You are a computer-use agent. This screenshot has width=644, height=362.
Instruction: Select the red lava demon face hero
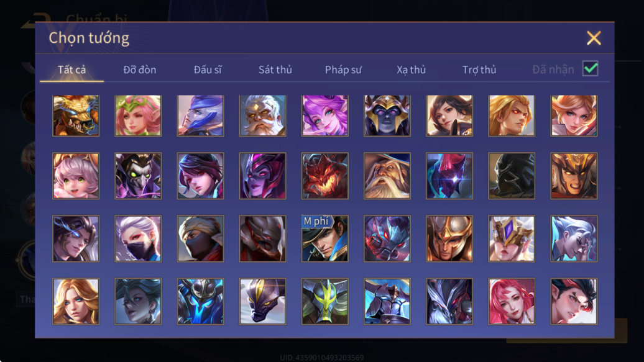point(325,176)
